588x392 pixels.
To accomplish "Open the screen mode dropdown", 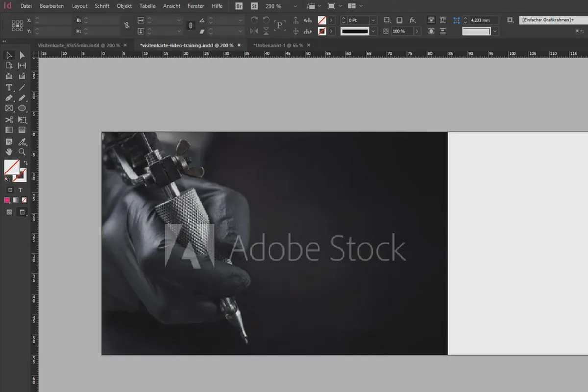I will (x=335, y=6).
